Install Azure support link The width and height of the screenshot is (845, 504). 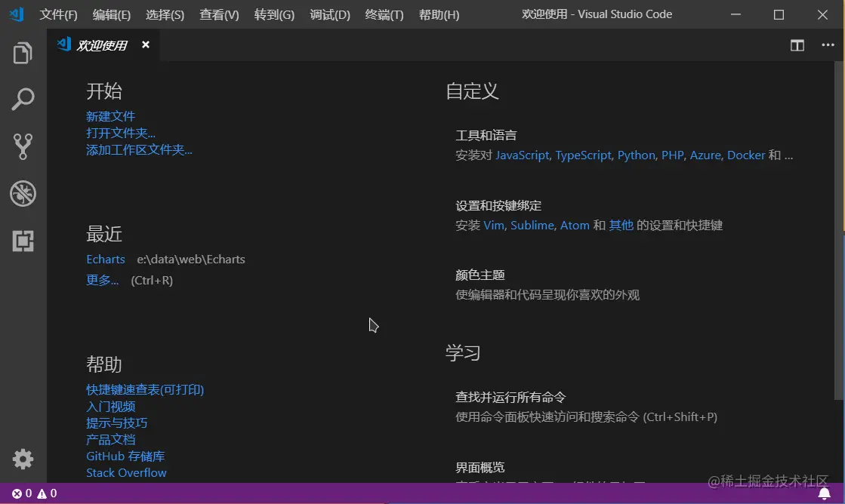pyautogui.click(x=705, y=155)
